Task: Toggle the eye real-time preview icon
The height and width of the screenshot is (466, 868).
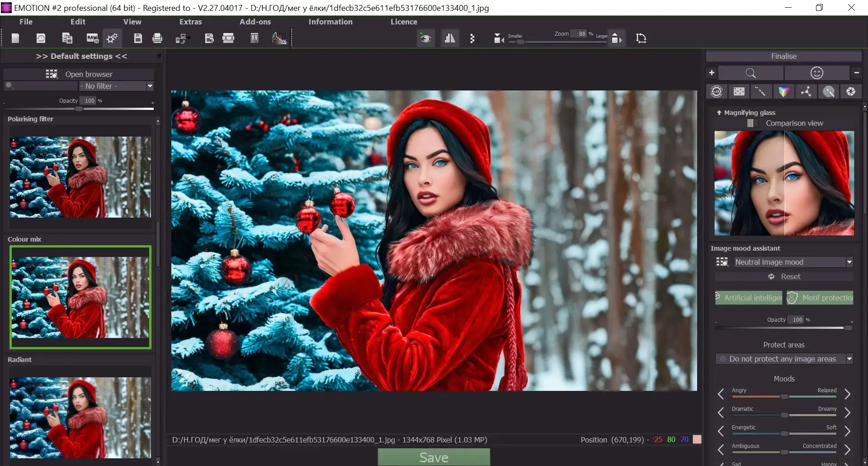Action: pos(425,38)
